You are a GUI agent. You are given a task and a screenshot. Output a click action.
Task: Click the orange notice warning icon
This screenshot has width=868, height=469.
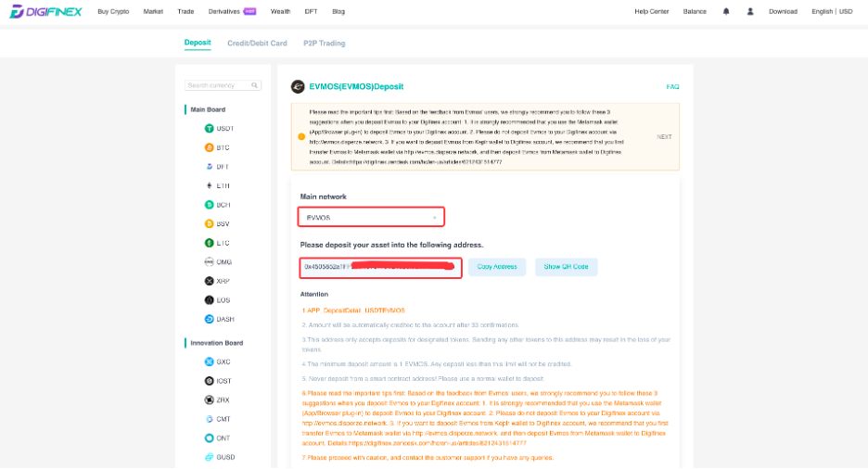[301, 136]
